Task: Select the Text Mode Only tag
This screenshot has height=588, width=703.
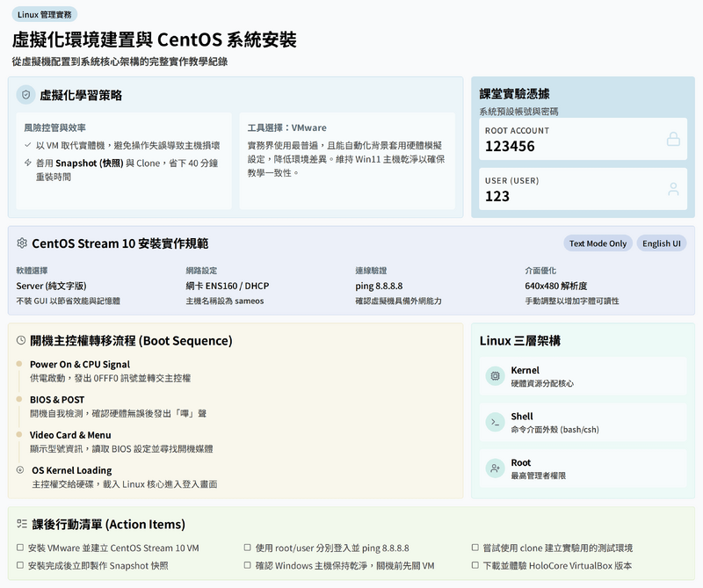Action: click(598, 243)
